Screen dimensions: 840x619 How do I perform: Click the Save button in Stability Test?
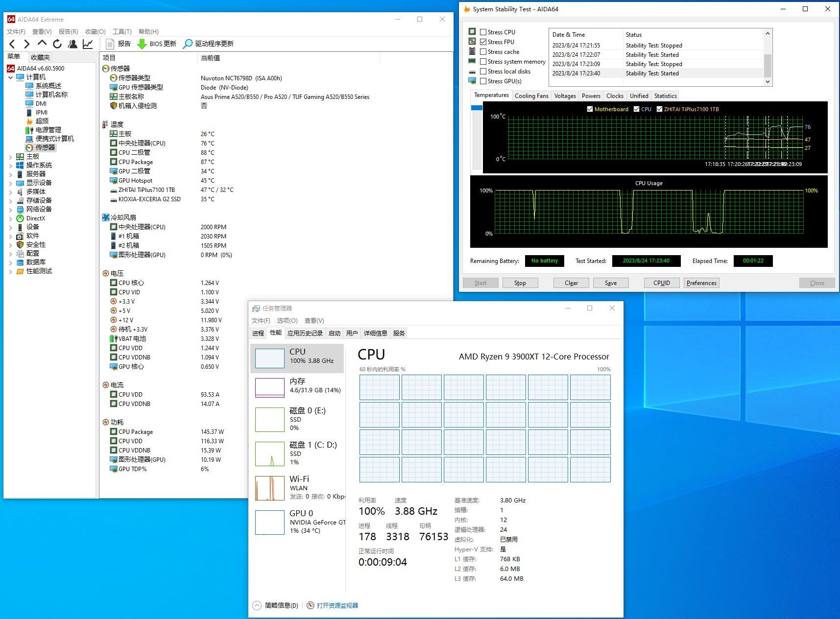coord(611,283)
